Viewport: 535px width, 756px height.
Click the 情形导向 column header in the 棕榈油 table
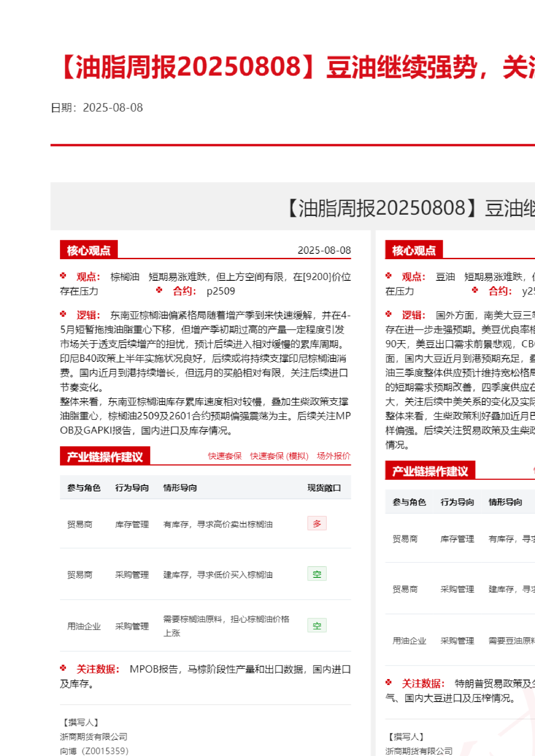(x=180, y=488)
